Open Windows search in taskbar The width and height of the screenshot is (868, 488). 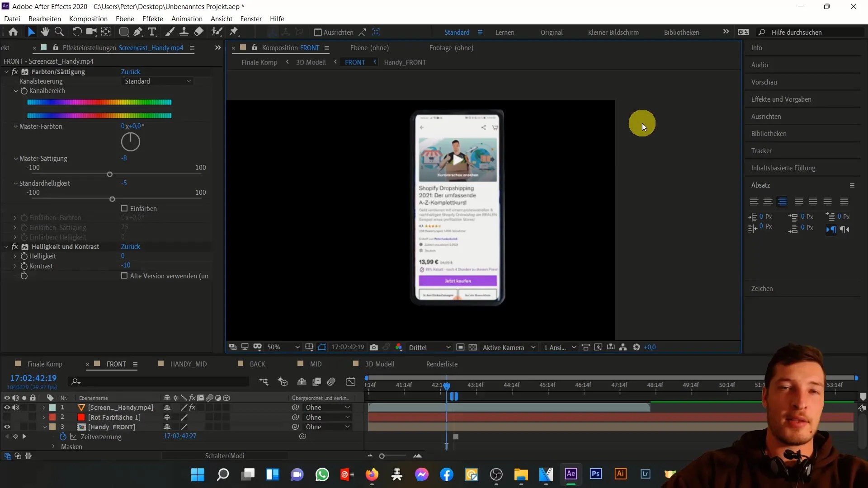point(223,474)
